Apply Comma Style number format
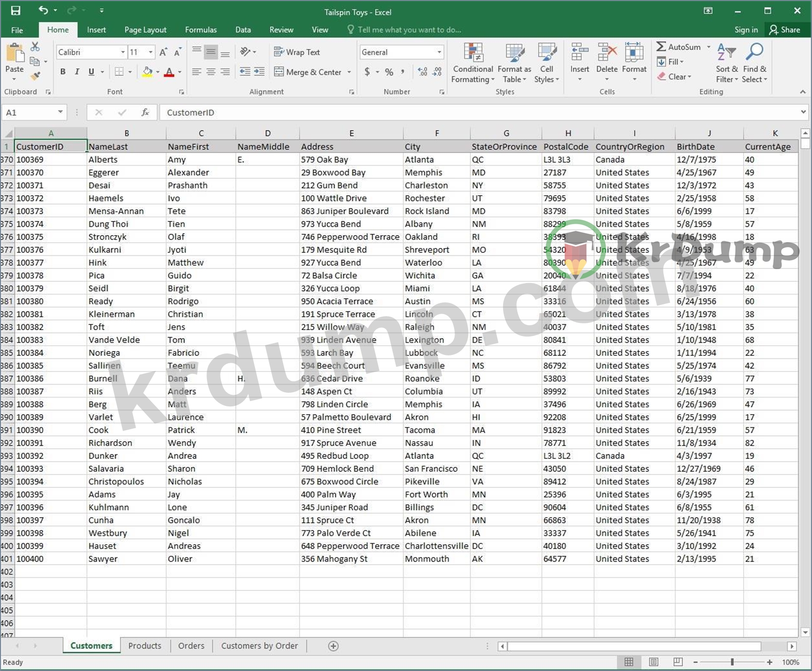This screenshot has width=812, height=671. coord(403,72)
